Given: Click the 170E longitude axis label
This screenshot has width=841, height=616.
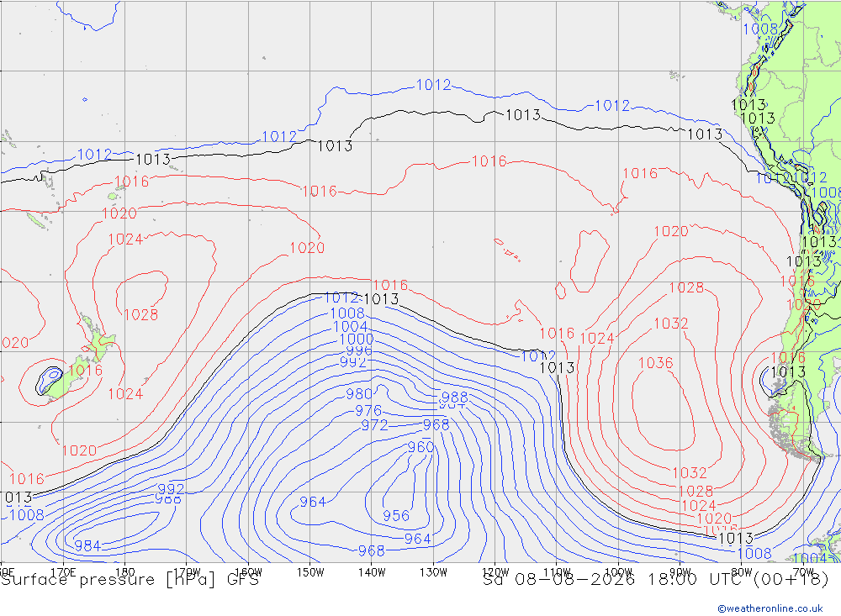Looking at the screenshot, I should click(63, 572).
